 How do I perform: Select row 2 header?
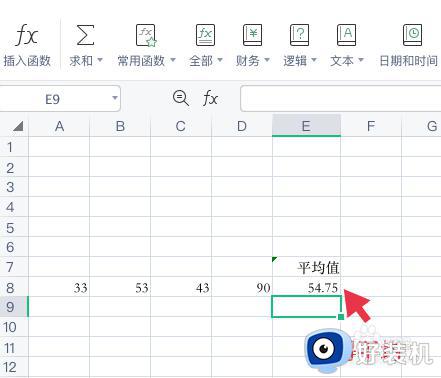pos(14,167)
